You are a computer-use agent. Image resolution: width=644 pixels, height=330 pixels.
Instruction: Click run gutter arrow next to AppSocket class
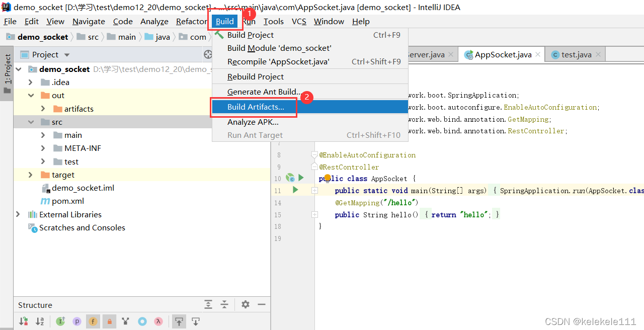(301, 178)
